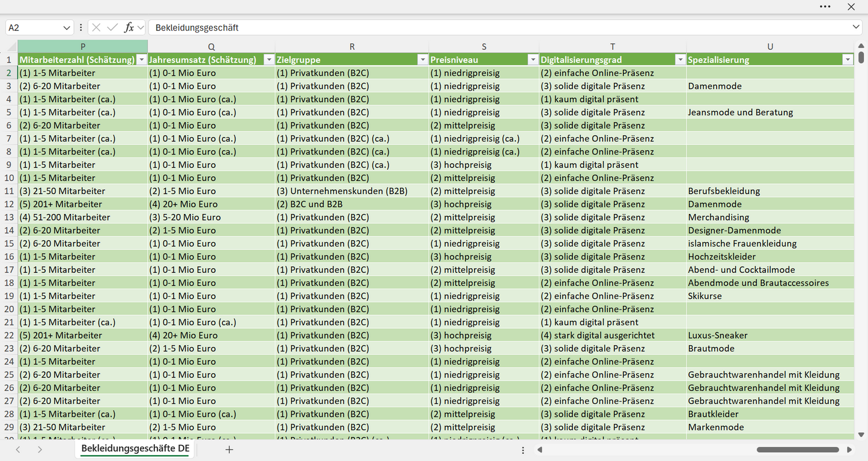Screen dimensions: 868x461
Task: Open the Name Box dropdown arrow
Action: (x=67, y=28)
